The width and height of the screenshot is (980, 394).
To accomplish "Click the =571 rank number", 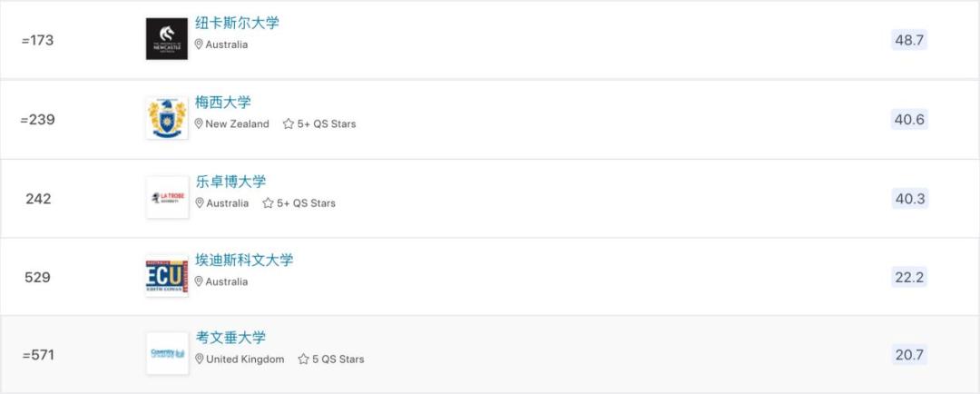I will tap(39, 355).
